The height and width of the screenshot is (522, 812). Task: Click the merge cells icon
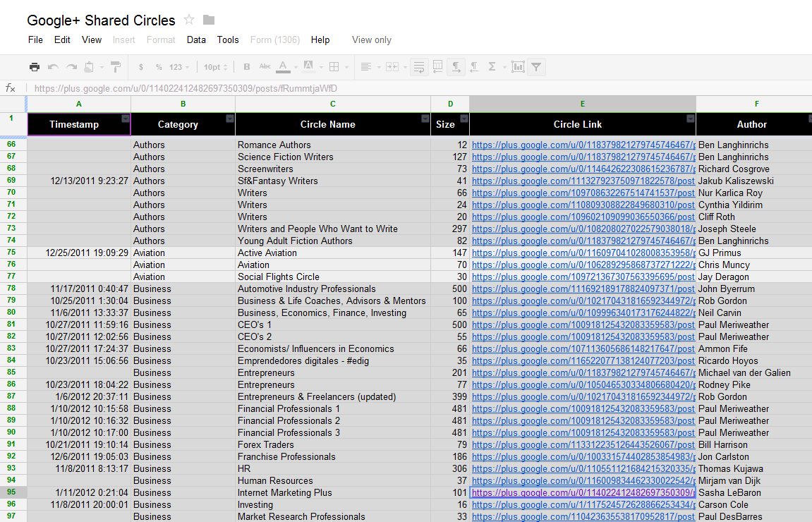click(392, 67)
